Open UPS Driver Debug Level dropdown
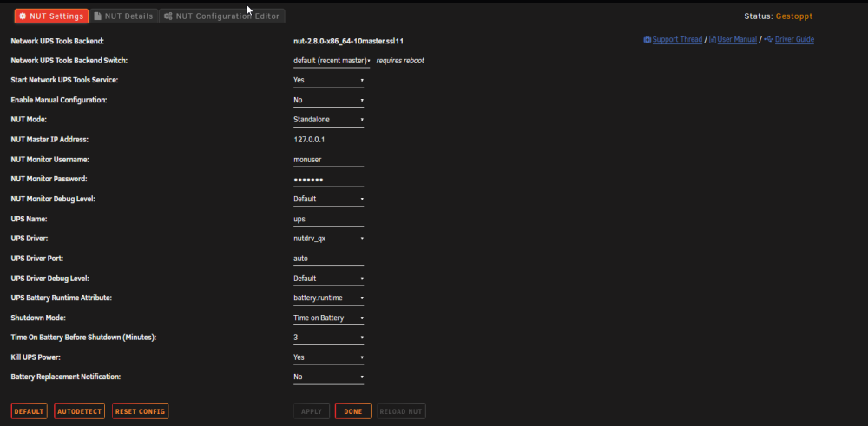The width and height of the screenshot is (868, 426). (x=328, y=279)
